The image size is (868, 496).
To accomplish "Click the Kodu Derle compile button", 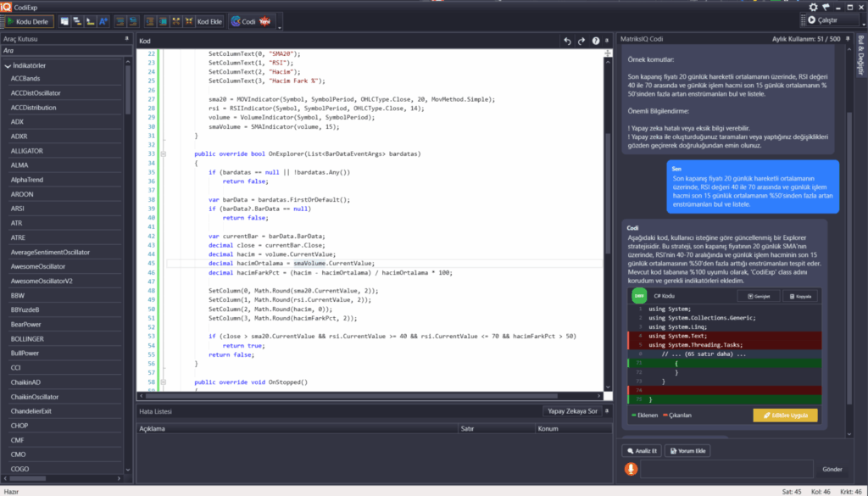I will point(30,21).
